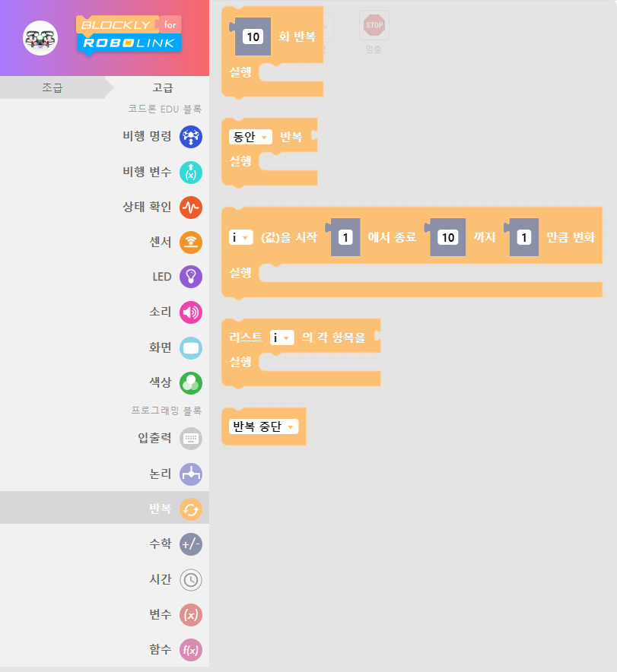Viewport: 617px width, 672px height.
Task: Open the LED lightbulb icon
Action: click(x=190, y=277)
